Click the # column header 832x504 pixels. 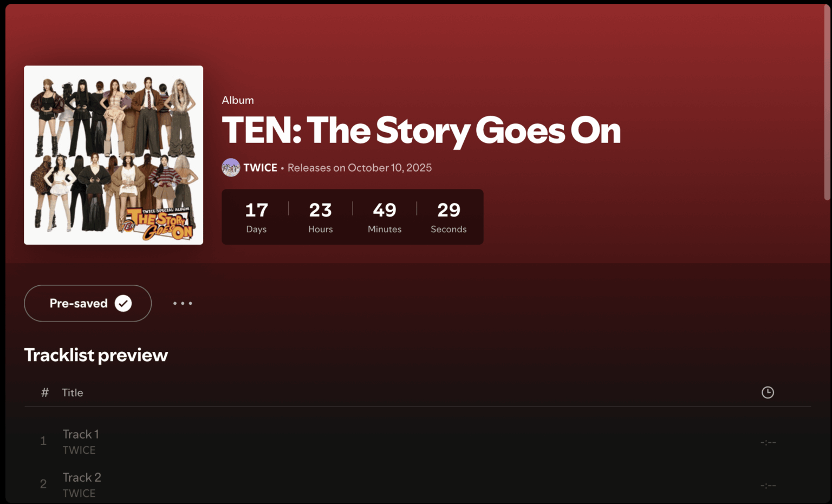point(44,392)
